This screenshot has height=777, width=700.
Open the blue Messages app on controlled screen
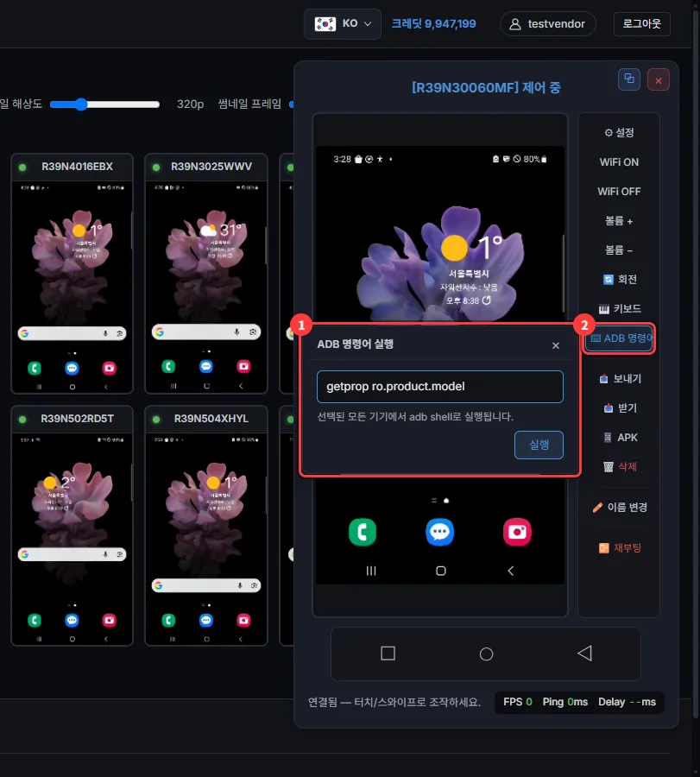tap(439, 532)
